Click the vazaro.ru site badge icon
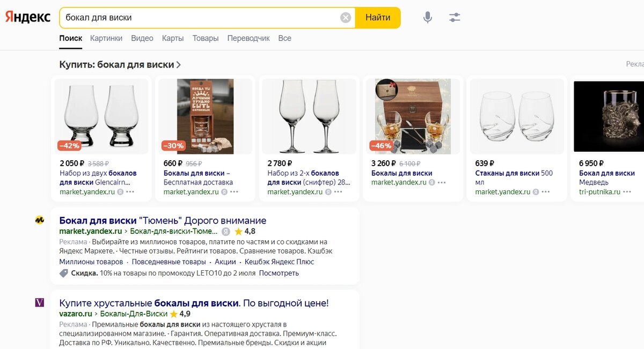644x349 pixels. 39,303
